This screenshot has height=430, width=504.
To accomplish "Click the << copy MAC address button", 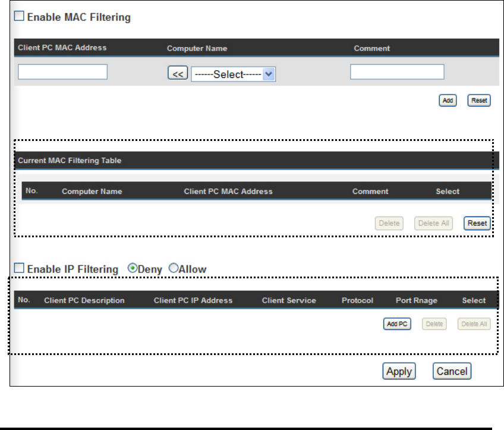I will [x=178, y=73].
